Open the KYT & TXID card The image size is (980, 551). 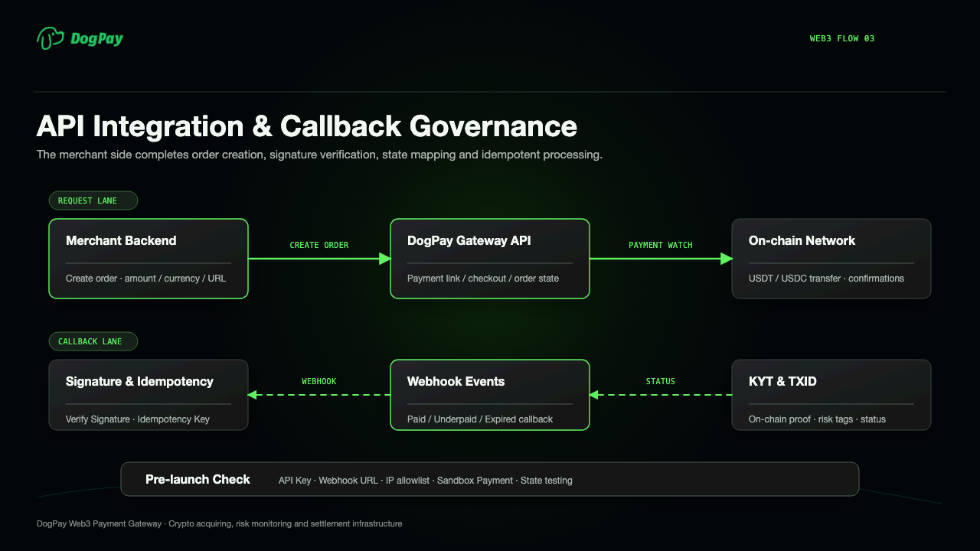pyautogui.click(x=831, y=395)
